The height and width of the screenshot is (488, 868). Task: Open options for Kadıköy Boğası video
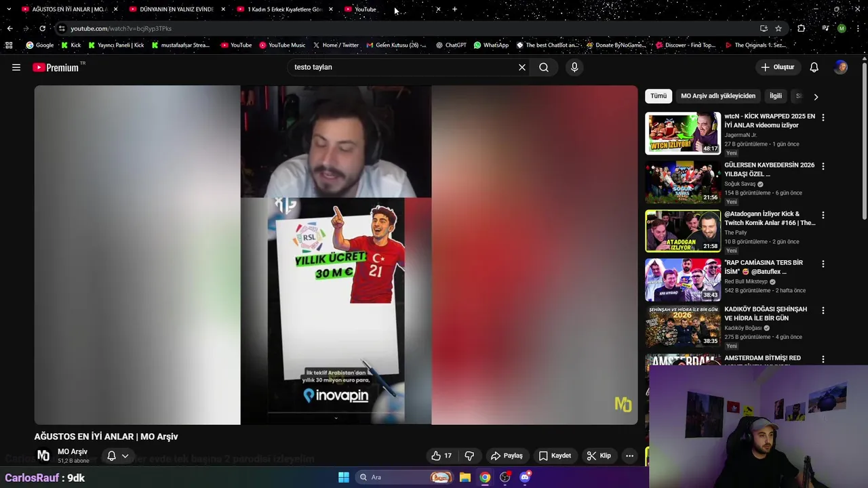point(823,310)
